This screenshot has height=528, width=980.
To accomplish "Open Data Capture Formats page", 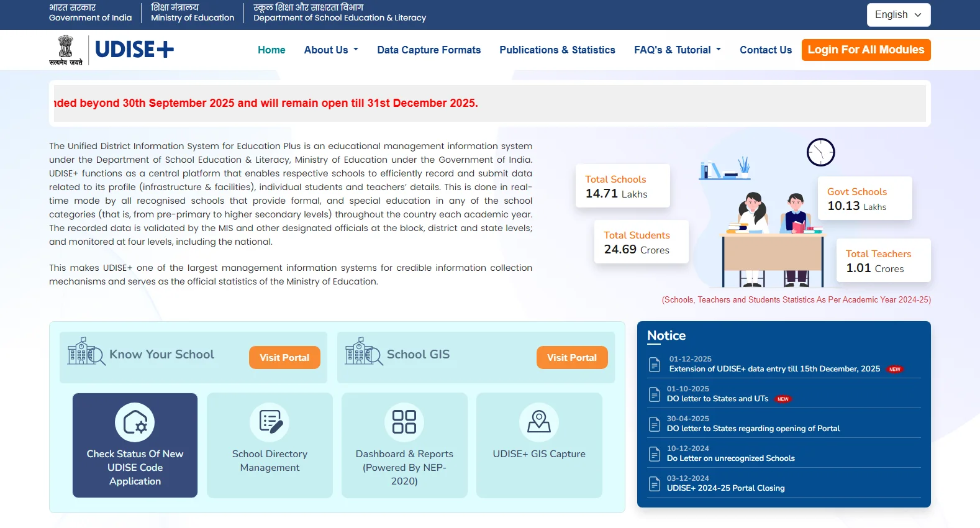I will click(429, 50).
